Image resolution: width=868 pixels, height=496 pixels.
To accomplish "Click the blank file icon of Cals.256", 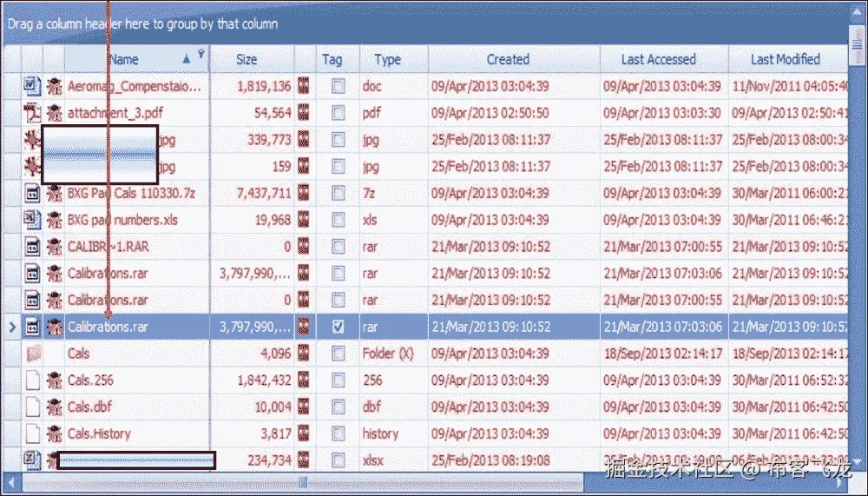I will pos(33,380).
